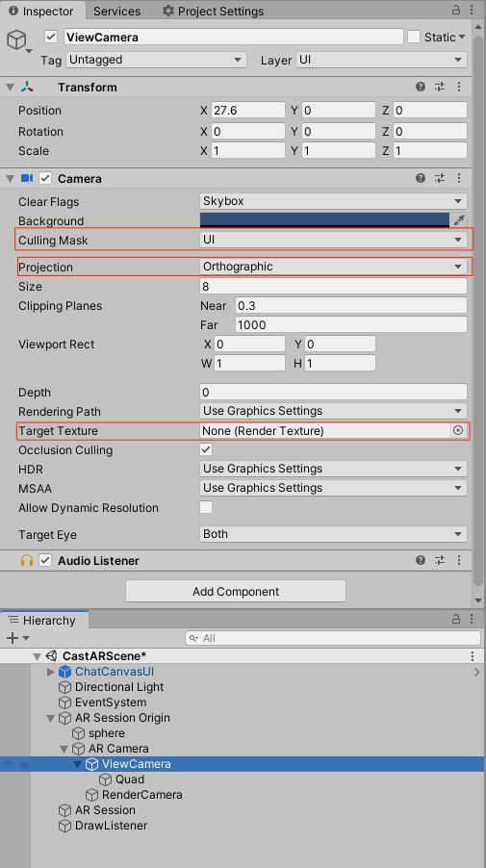Select the Hierarchy tab

pyautogui.click(x=42, y=620)
